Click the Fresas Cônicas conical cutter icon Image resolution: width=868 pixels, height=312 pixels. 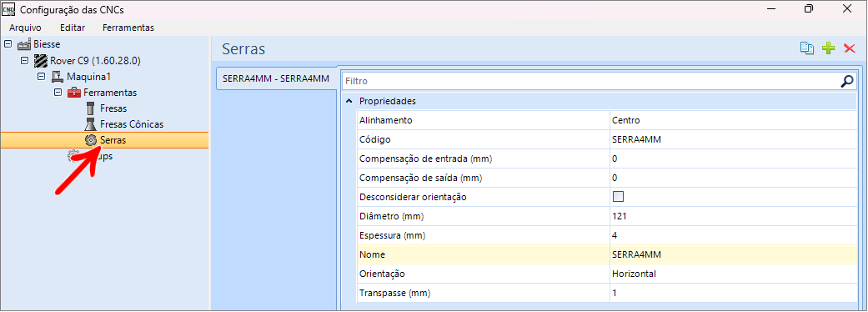tap(91, 124)
